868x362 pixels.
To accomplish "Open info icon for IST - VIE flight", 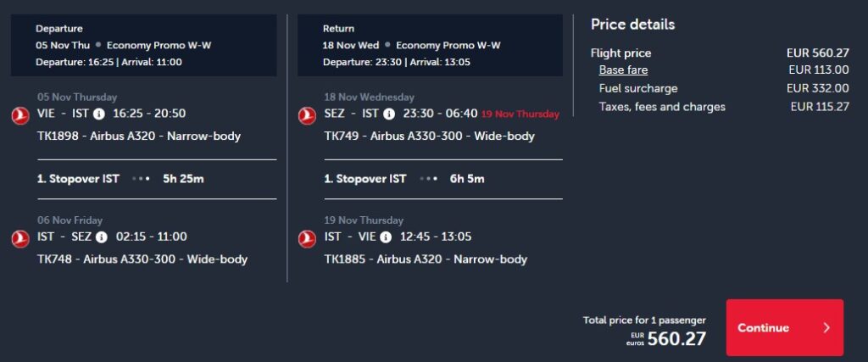I will 387,237.
